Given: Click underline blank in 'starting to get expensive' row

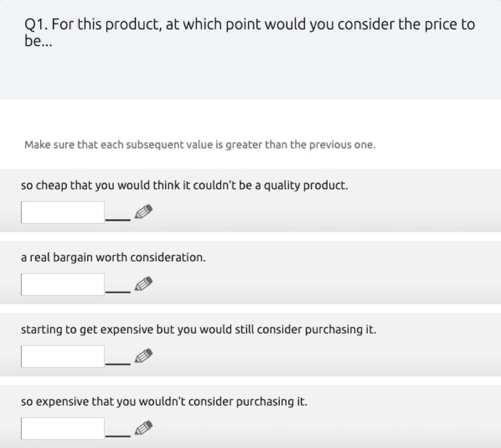Looking at the screenshot, I should click(x=118, y=363).
